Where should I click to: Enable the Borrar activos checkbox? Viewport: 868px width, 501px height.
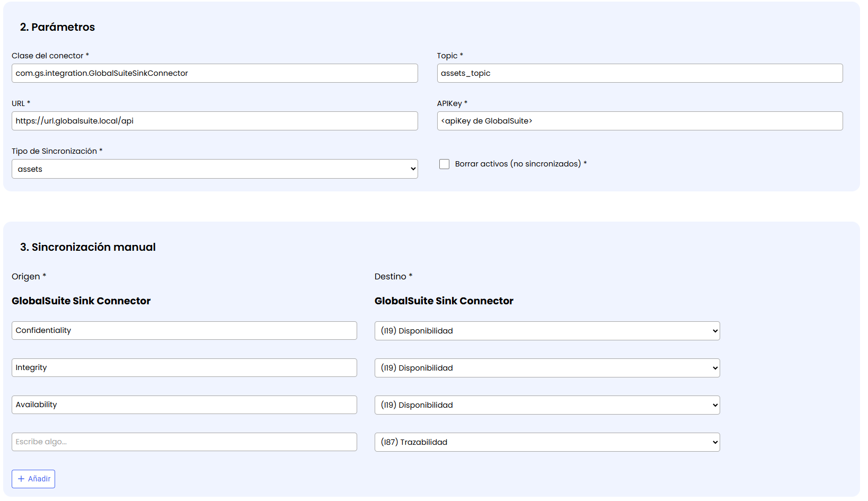click(444, 164)
